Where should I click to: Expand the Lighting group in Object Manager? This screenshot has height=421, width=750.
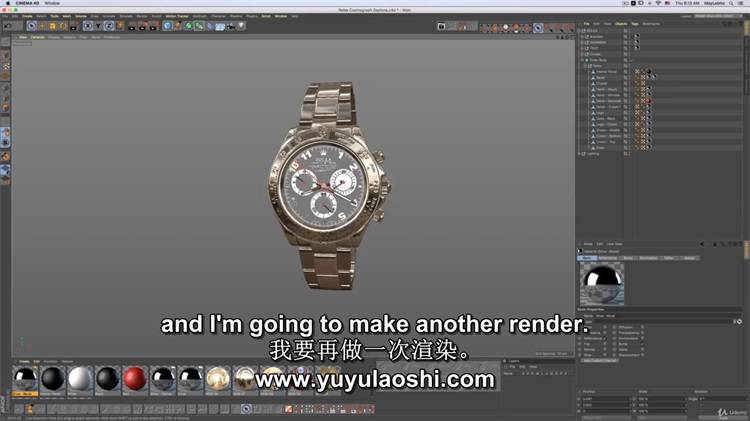tap(579, 154)
